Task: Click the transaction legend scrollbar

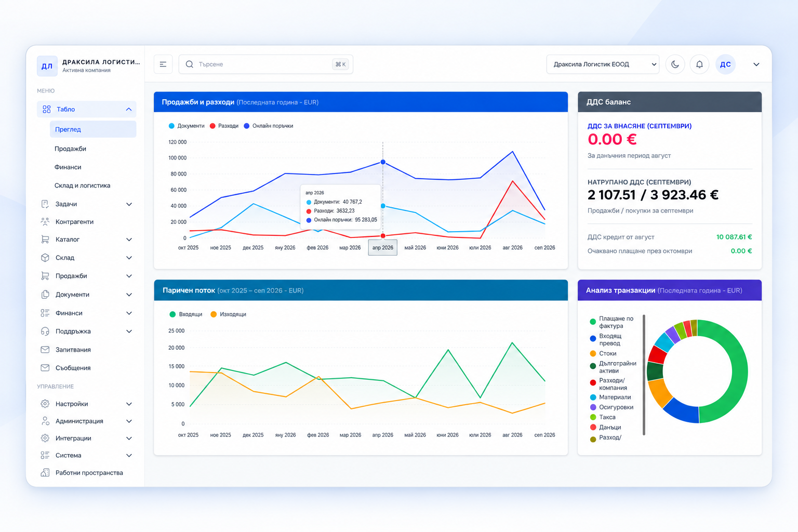Action: (644, 375)
